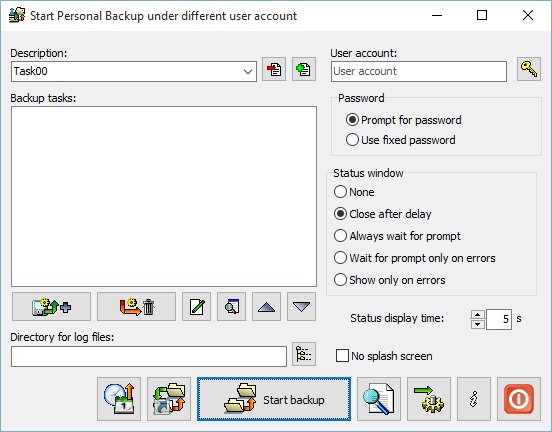Select Prompt for password option
This screenshot has height=432, width=552.
click(x=404, y=120)
